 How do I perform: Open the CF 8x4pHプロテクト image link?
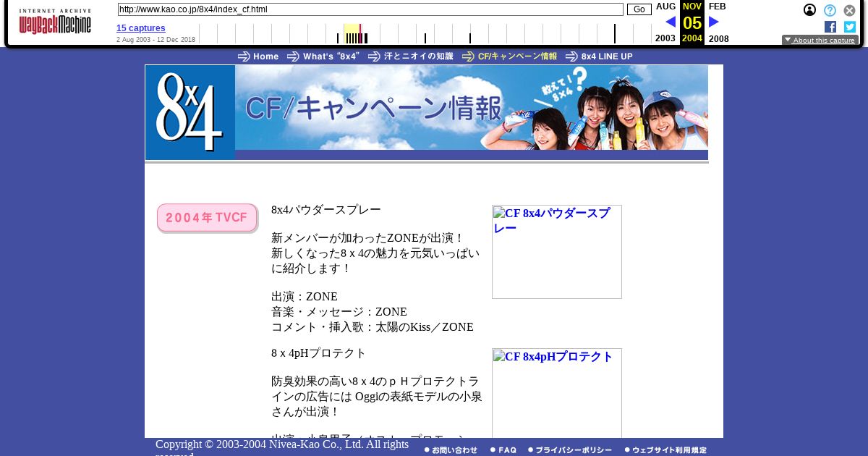click(x=557, y=393)
